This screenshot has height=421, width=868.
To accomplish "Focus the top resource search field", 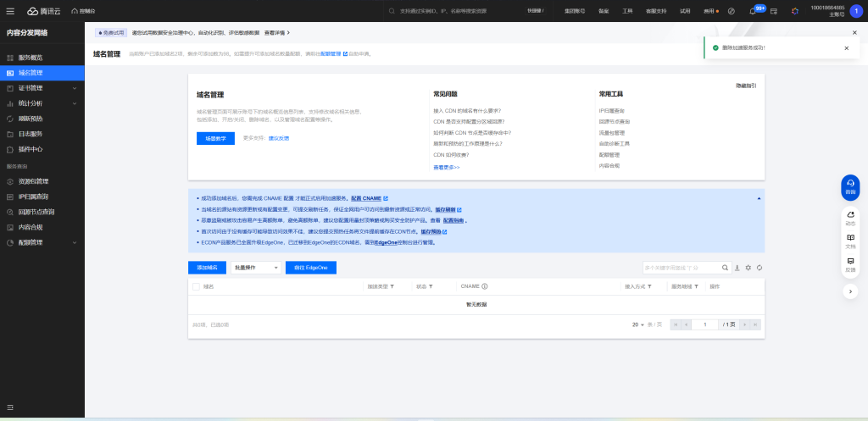I will (454, 11).
